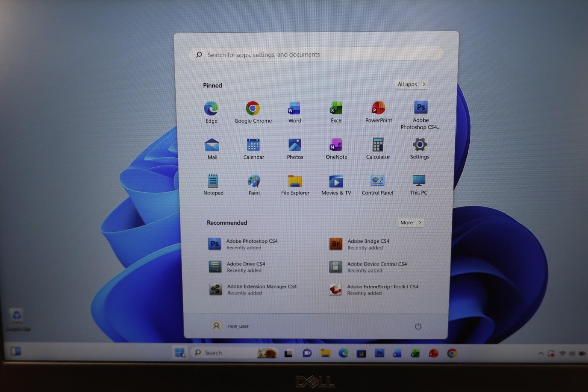This screenshot has height=392, width=588.
Task: Open volume tray icon
Action: point(572,353)
